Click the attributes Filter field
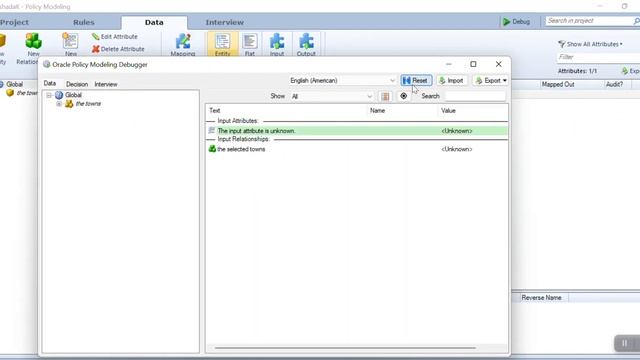The width and height of the screenshot is (640, 360). pyautogui.click(x=598, y=57)
